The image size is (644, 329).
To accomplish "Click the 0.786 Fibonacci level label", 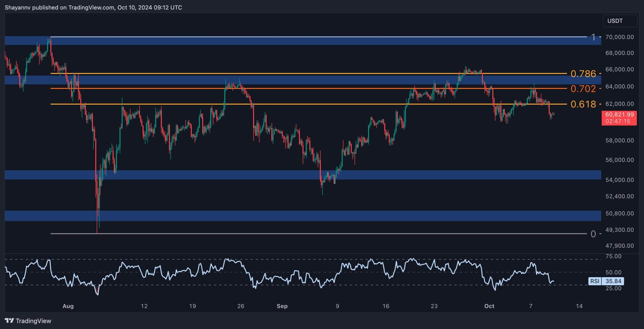I will (x=583, y=74).
